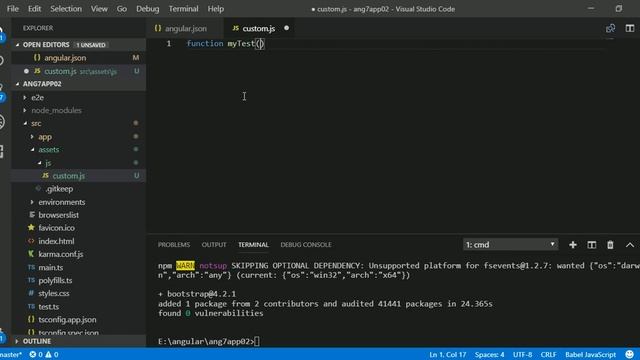Switch to the Debug Console tab

[x=306, y=245]
